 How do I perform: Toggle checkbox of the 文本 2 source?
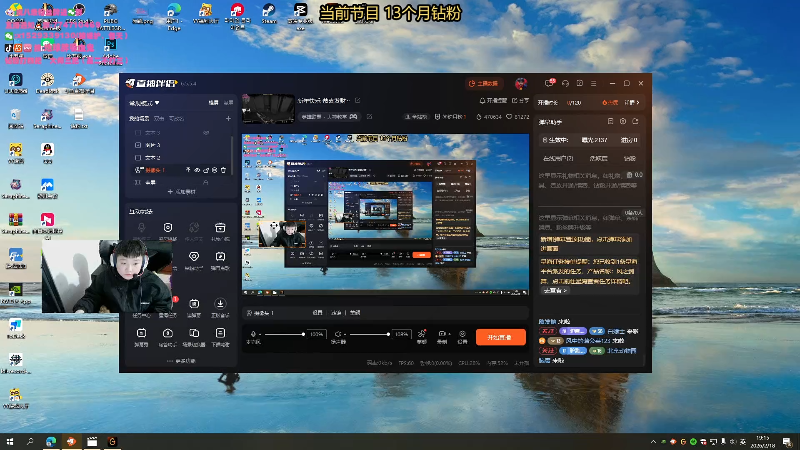pyautogui.click(x=138, y=158)
